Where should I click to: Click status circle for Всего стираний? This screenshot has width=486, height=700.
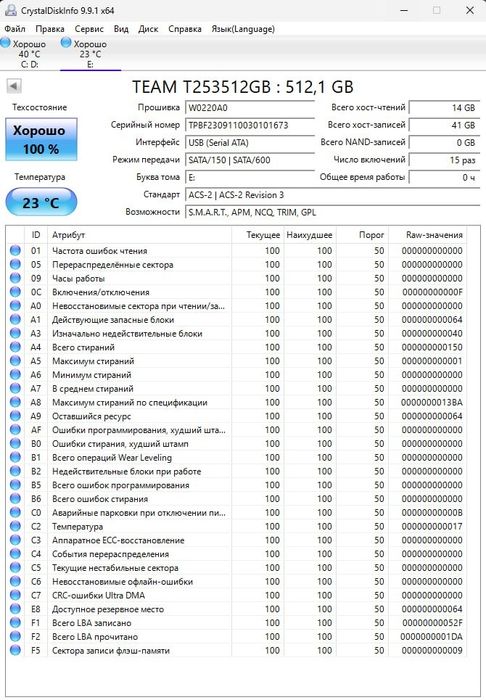[15, 347]
